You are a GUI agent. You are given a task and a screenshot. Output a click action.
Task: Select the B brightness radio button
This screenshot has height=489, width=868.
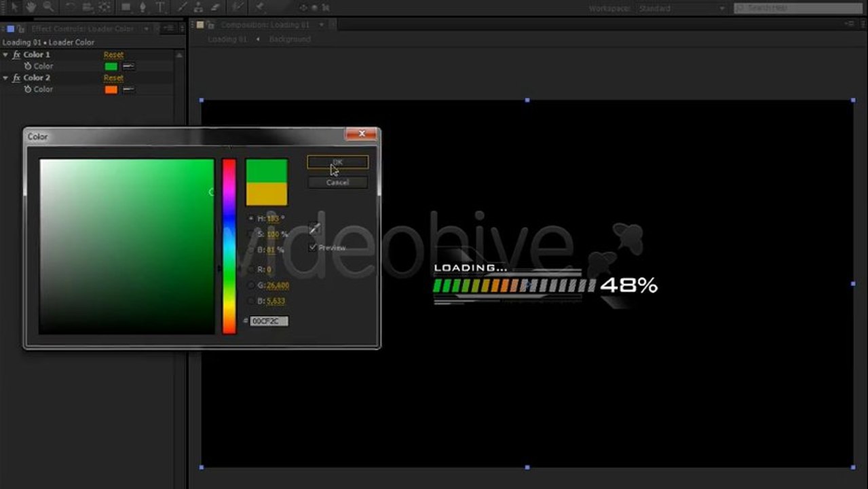coord(251,250)
